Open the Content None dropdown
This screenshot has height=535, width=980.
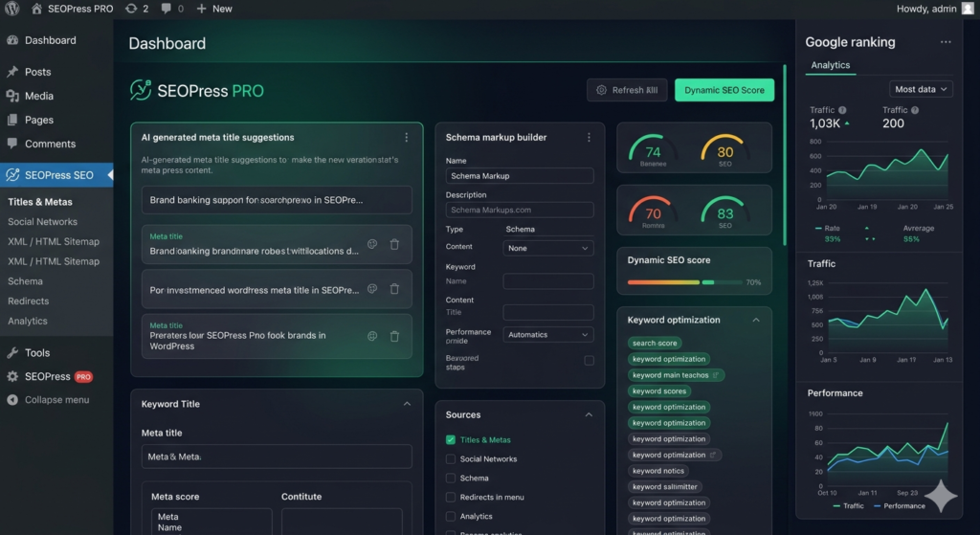coord(548,248)
